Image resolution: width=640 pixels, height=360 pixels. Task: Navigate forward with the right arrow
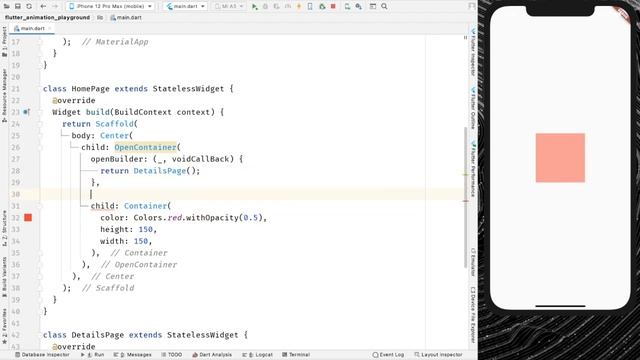coord(55,6)
